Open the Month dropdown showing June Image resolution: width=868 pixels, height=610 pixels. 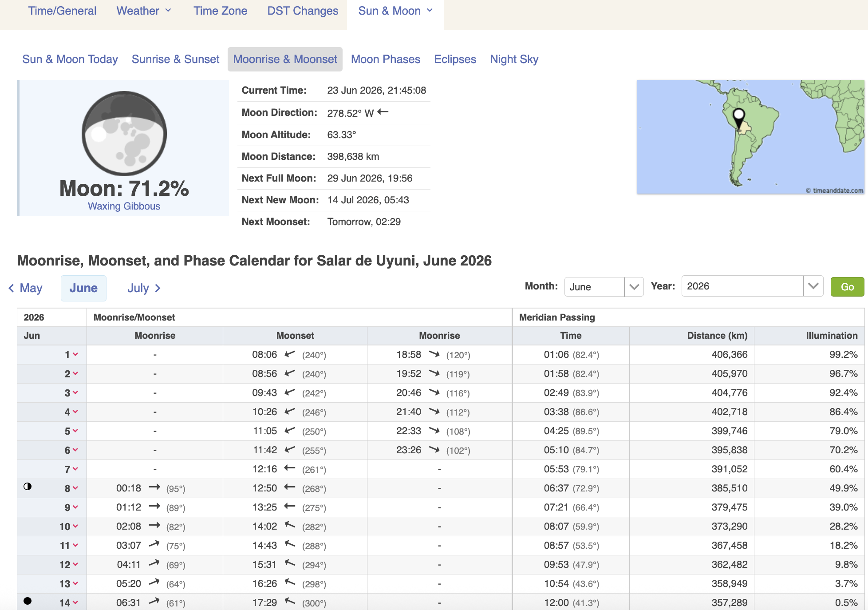[x=604, y=287]
